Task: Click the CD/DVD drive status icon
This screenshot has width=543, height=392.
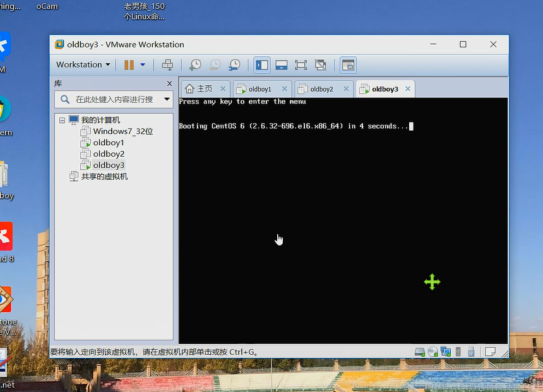Action: 433,352
